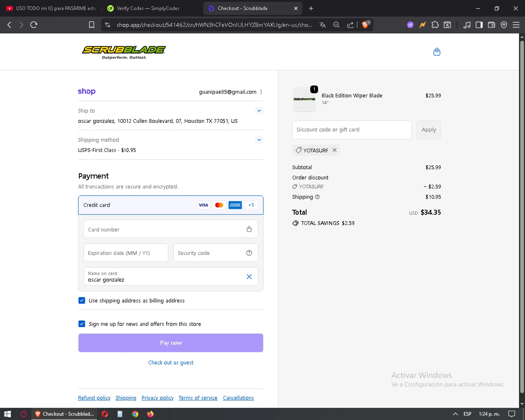Open the shopping bag cart icon
525x420 pixels.
(437, 52)
